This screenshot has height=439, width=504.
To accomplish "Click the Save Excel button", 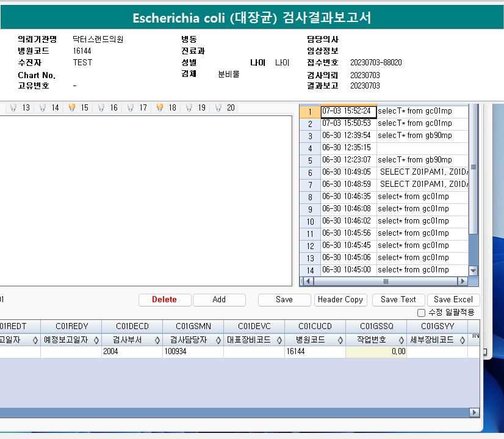I will tap(453, 300).
